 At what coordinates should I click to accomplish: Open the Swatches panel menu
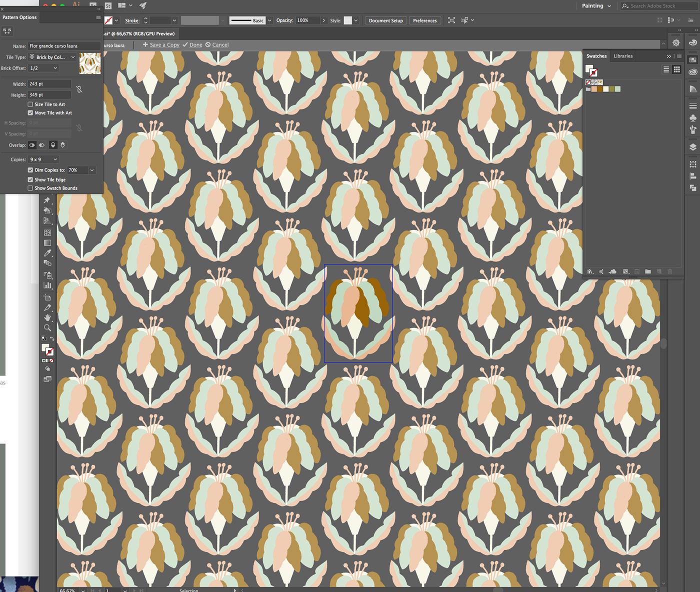click(x=679, y=56)
